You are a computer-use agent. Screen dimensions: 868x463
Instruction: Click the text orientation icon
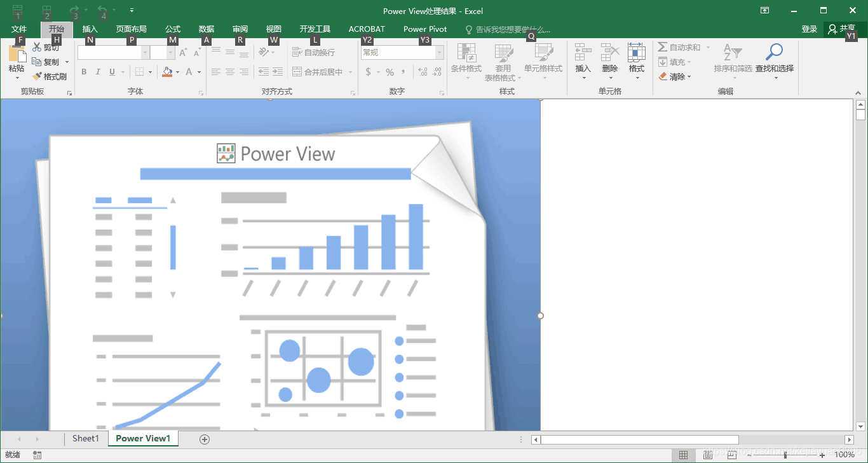pyautogui.click(x=263, y=52)
